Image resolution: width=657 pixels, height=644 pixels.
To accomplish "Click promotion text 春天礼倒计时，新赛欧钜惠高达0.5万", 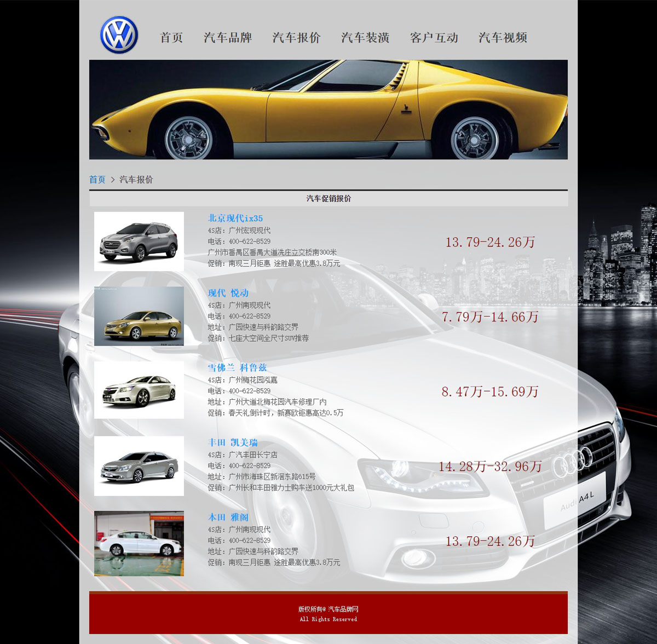I will [x=286, y=413].
